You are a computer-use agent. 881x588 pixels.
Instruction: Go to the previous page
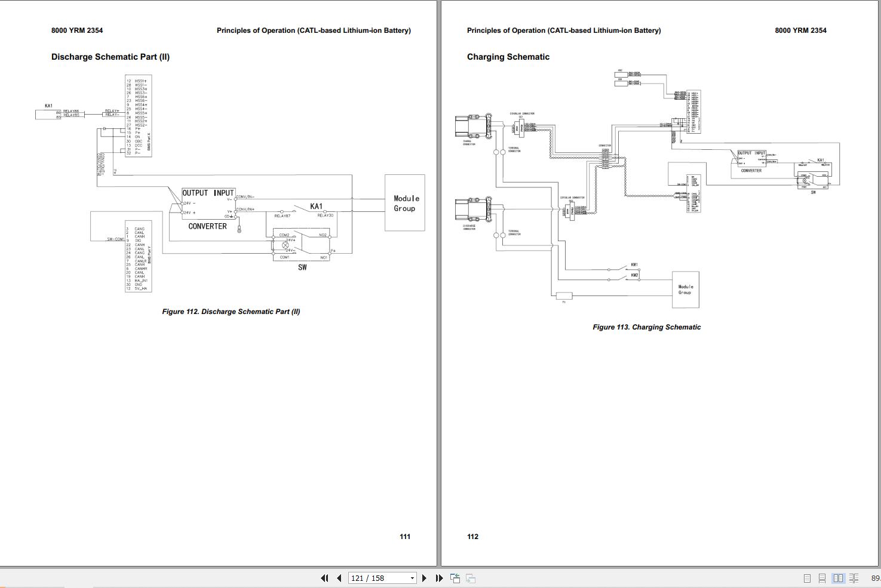339,578
